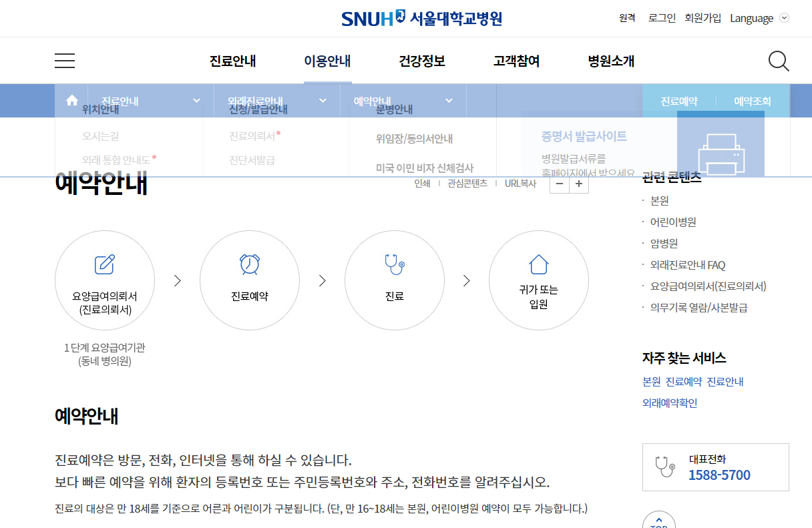Open the hamburger menu
This screenshot has width=812, height=528.
tap(64, 60)
